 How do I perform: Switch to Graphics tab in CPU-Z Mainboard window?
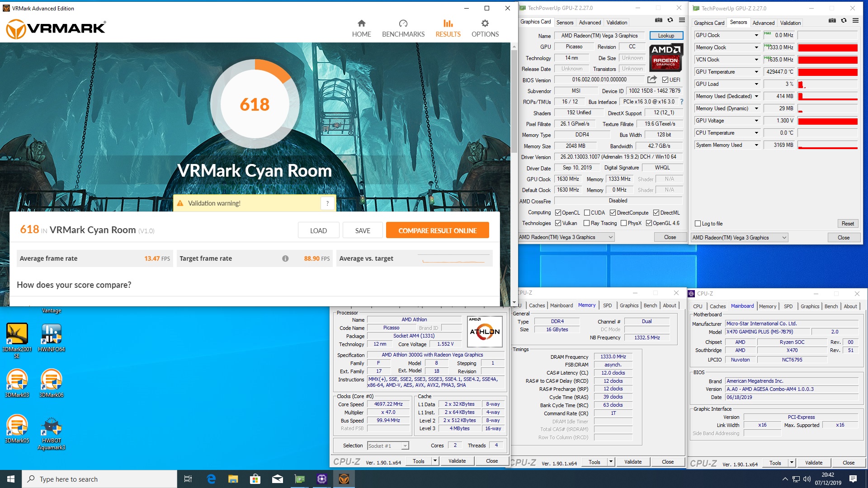(x=810, y=306)
